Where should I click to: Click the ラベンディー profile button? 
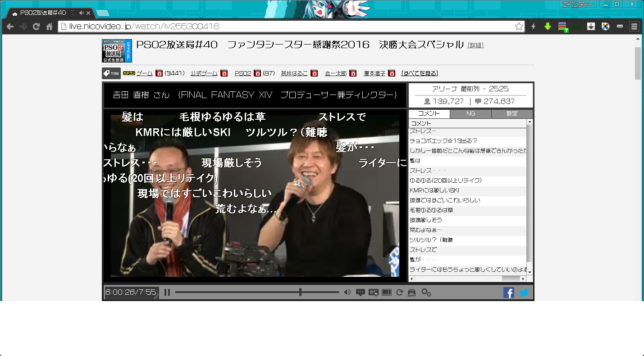coord(579,4)
